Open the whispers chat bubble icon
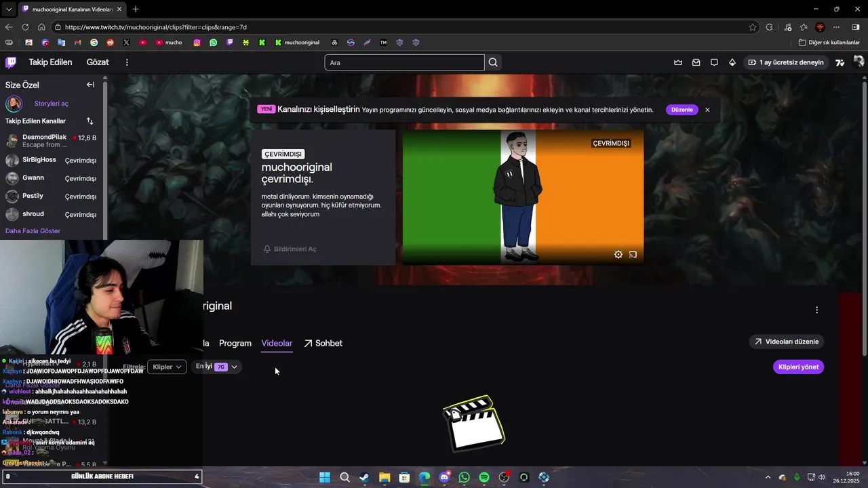Viewport: 868px width, 488px height. pos(714,62)
